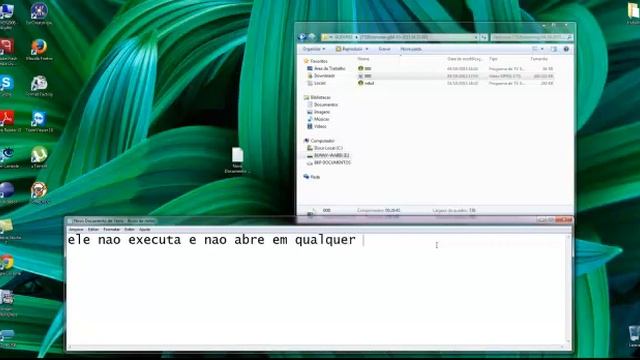
Task: Launch Google Chrome from the desktop
Action: (x=7, y=264)
